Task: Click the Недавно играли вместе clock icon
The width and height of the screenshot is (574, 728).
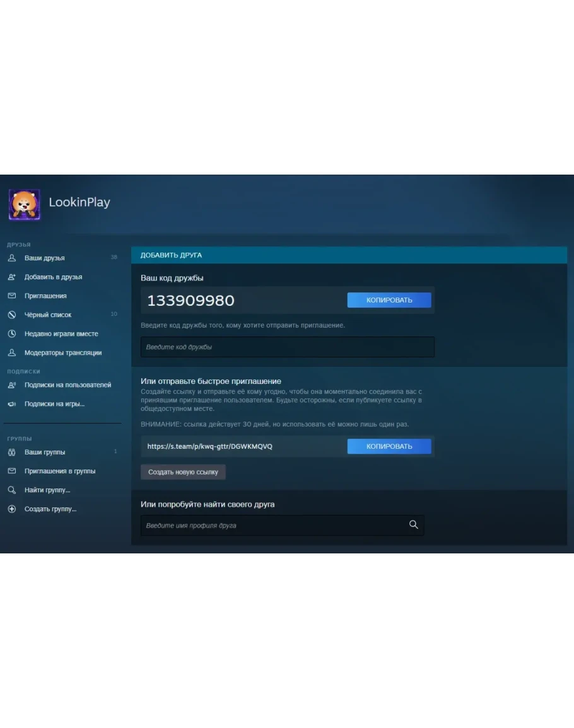Action: (x=11, y=333)
